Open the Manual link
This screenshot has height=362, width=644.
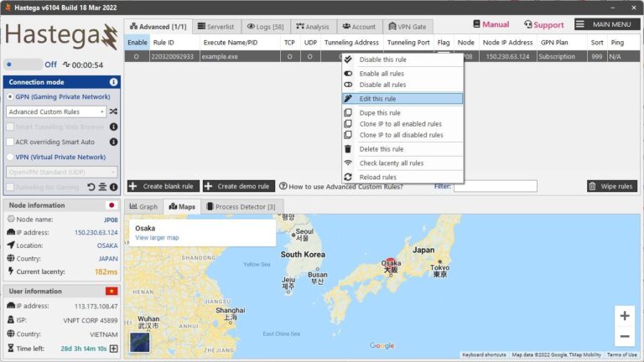pos(491,24)
